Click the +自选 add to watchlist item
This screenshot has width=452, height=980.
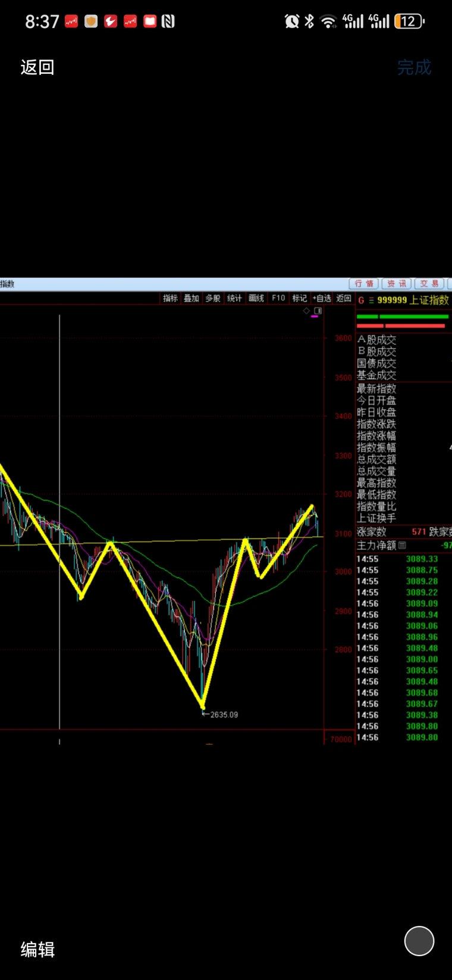pyautogui.click(x=322, y=298)
